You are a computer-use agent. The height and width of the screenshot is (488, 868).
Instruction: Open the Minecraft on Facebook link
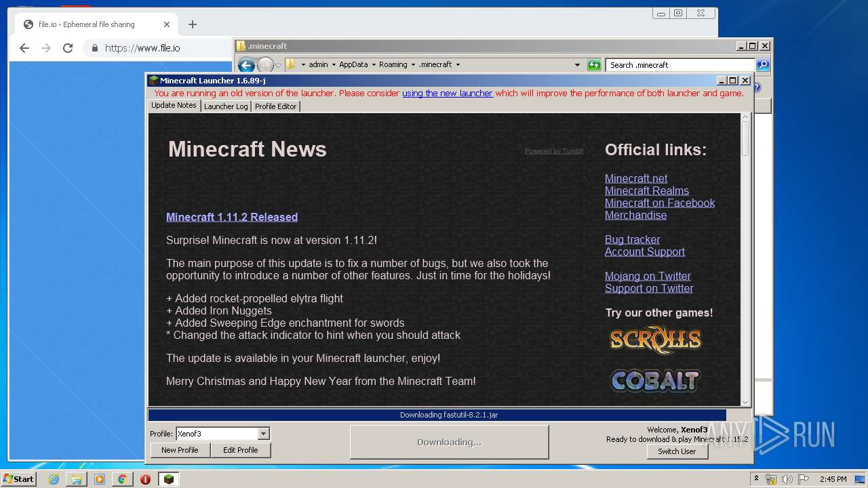[x=660, y=203]
